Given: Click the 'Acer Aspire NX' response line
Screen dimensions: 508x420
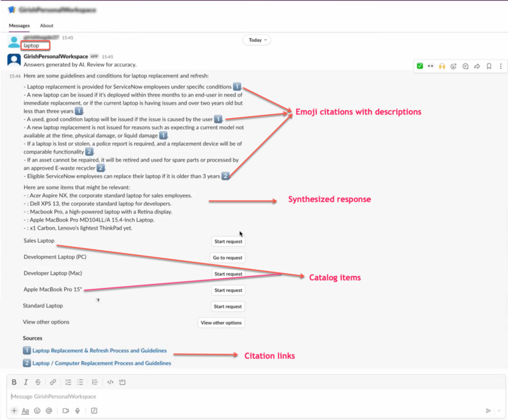Looking at the screenshot, I should 108,195.
